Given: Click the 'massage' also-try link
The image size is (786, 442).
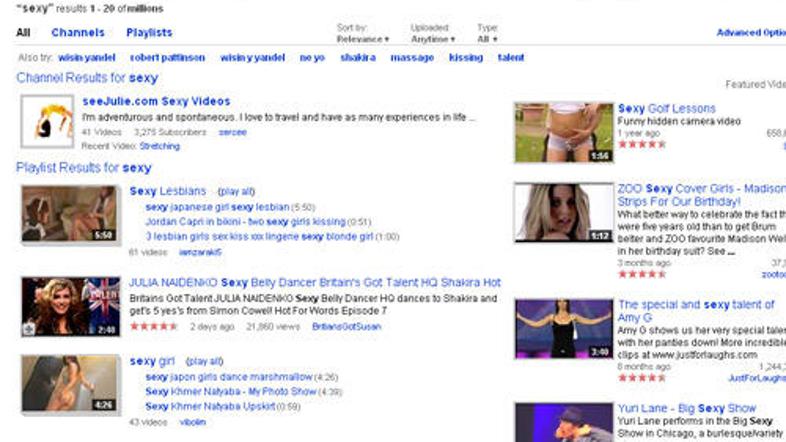Looking at the screenshot, I should tap(411, 58).
